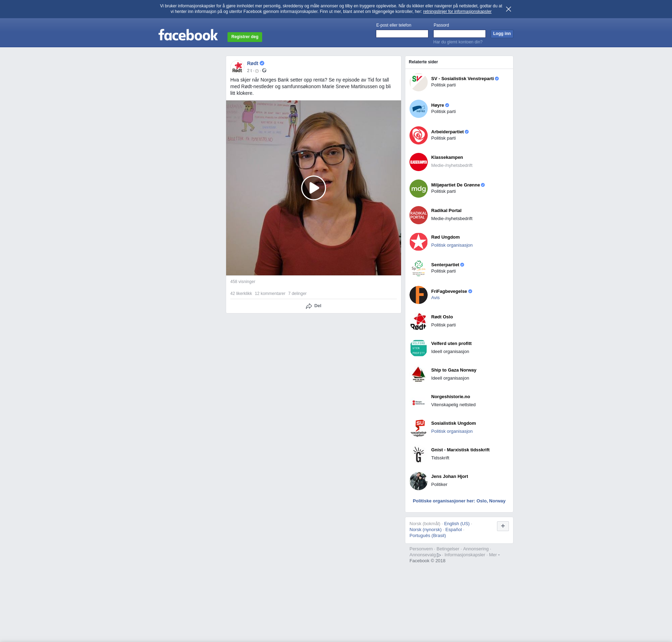Open the mdg green logo
The image size is (672, 642).
[419, 189]
